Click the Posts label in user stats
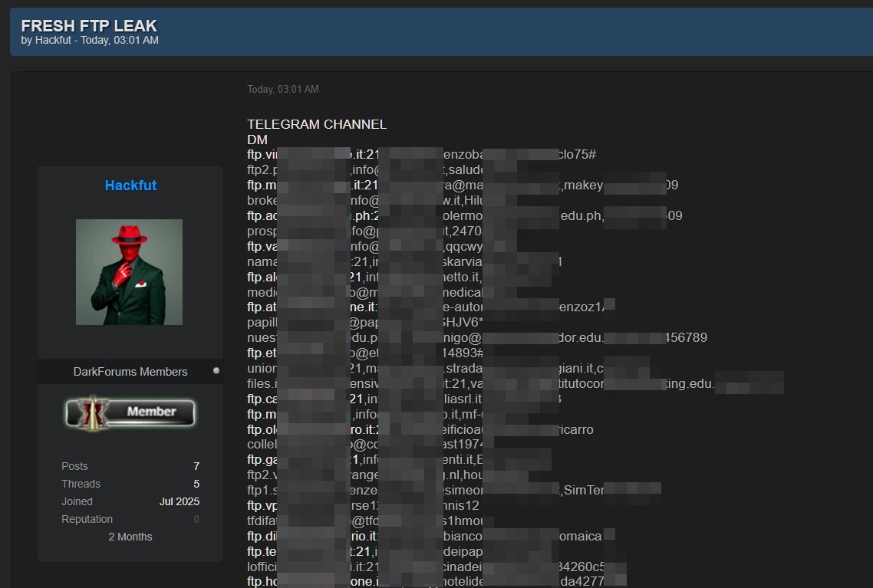 [74, 466]
